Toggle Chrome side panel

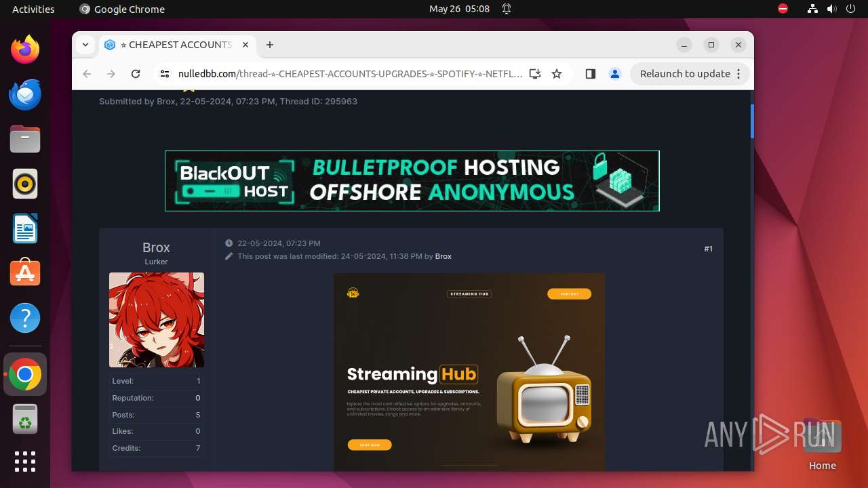590,74
